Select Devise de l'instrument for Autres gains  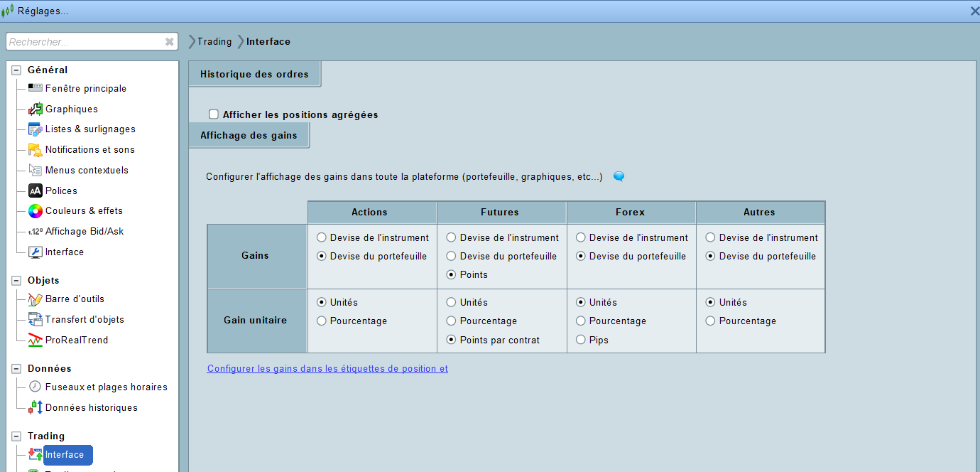(x=710, y=238)
